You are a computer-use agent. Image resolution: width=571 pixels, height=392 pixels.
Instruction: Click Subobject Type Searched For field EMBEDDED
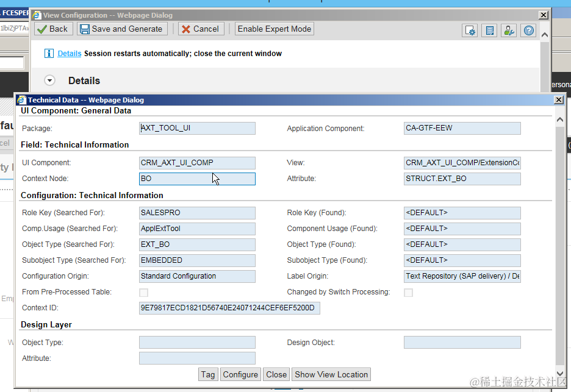(x=197, y=260)
